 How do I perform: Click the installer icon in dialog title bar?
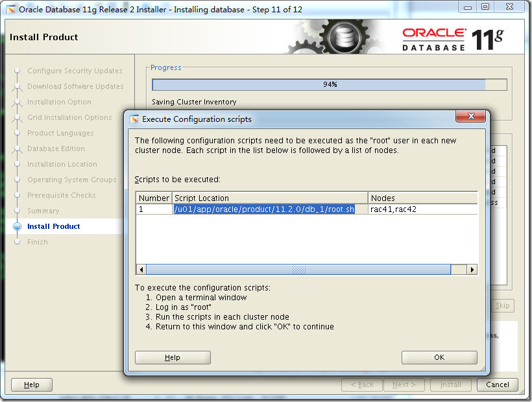pyautogui.click(x=134, y=119)
